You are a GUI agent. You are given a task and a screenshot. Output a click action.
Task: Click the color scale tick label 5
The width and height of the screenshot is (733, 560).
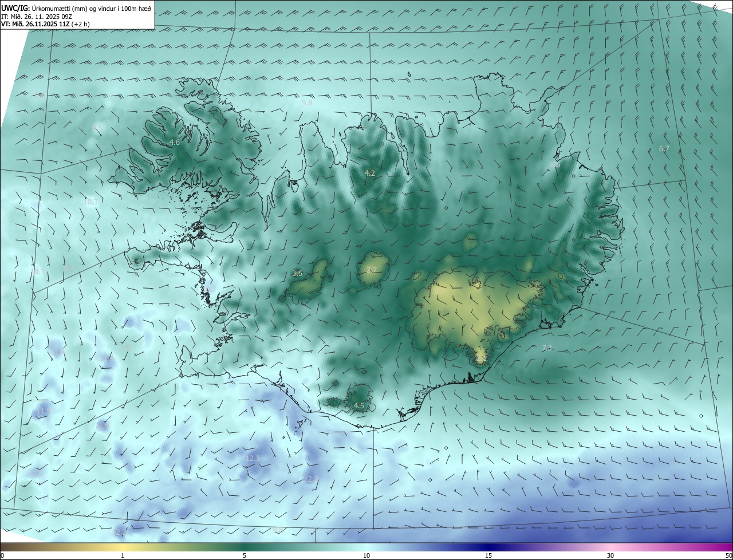coord(245,555)
